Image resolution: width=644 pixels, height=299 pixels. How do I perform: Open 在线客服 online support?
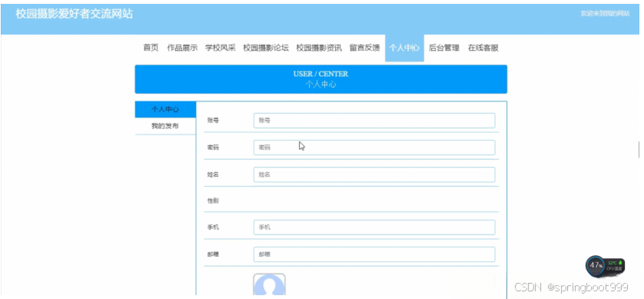483,48
